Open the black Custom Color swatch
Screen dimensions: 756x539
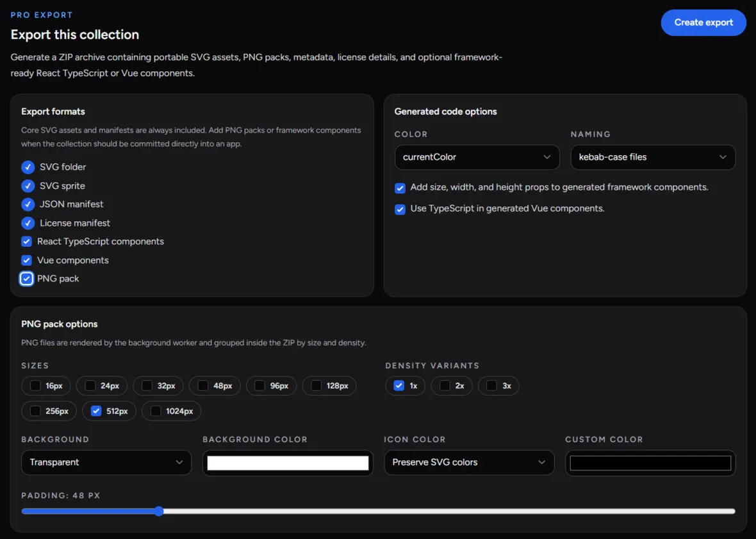(x=650, y=463)
